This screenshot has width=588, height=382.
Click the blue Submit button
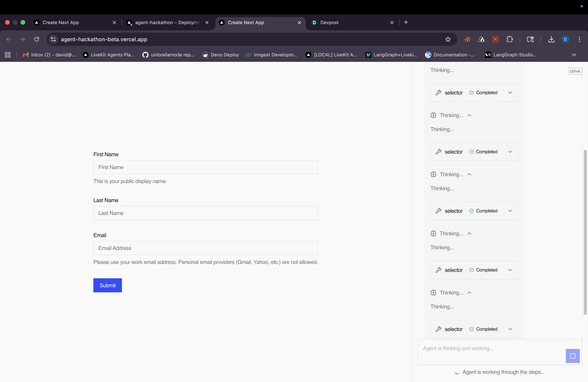point(108,285)
